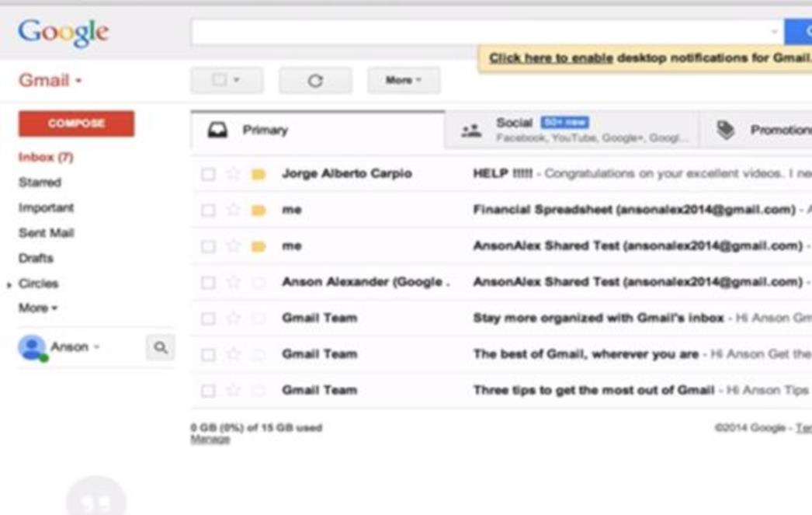Click the blue search button
The height and width of the screenshot is (515, 812).
tap(798, 32)
